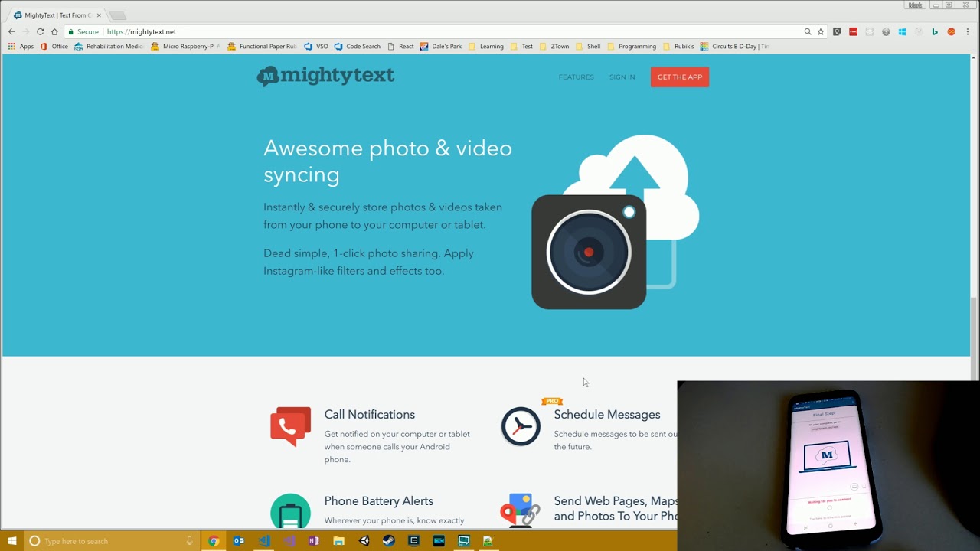This screenshot has height=551, width=980.
Task: Click the Schedule Messages clock icon
Action: [521, 426]
